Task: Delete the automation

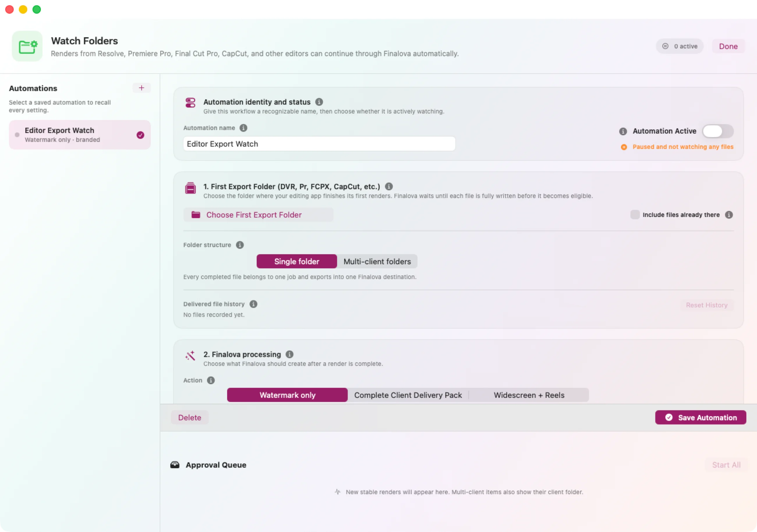Action: (x=190, y=418)
